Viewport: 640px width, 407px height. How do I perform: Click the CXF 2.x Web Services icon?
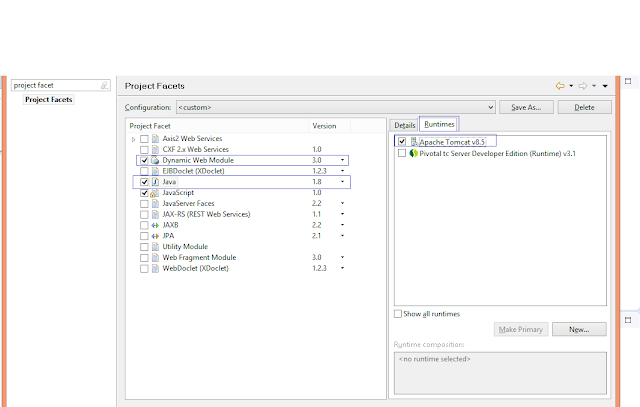pyautogui.click(x=155, y=149)
